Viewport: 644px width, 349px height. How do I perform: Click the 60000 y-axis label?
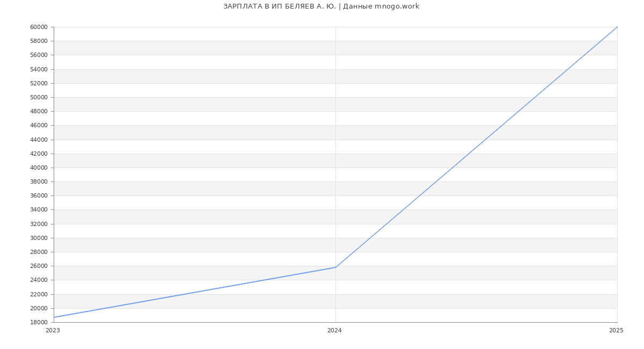coord(39,27)
